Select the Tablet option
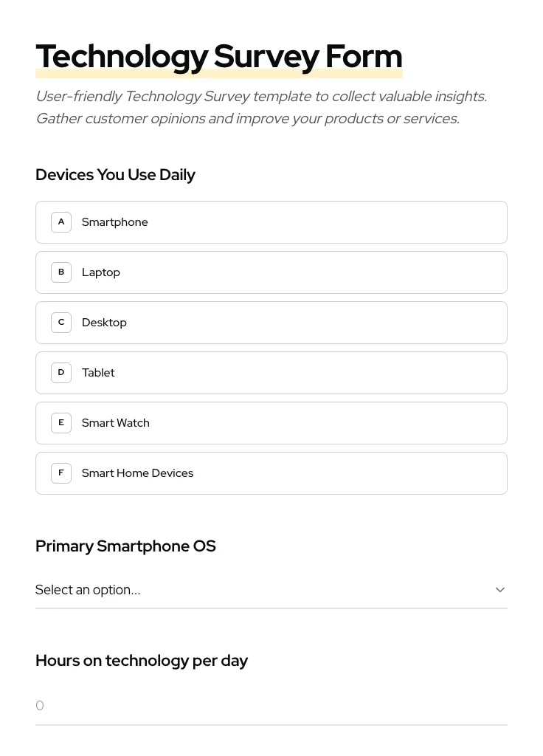 click(x=271, y=372)
